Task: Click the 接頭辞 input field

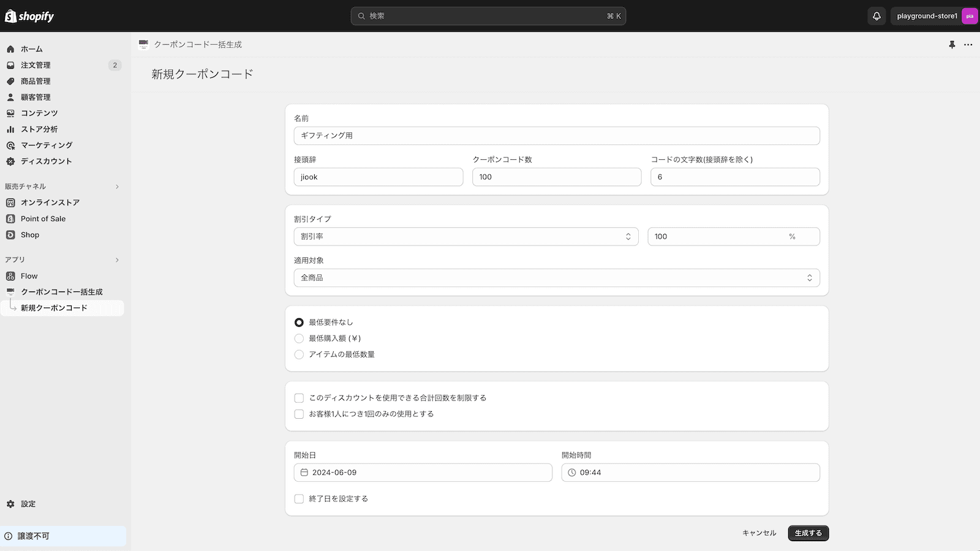Action: point(378,177)
